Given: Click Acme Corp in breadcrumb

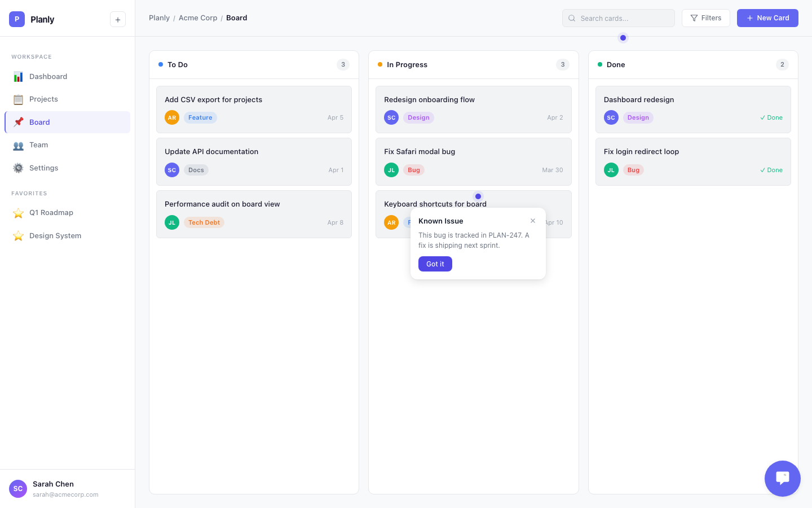Looking at the screenshot, I should click(x=198, y=18).
